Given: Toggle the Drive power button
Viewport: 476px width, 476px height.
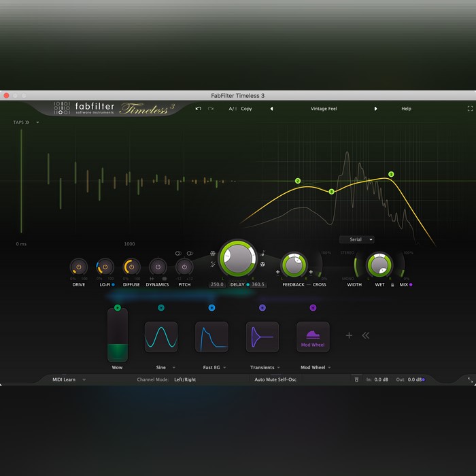Looking at the screenshot, I should [78, 267].
